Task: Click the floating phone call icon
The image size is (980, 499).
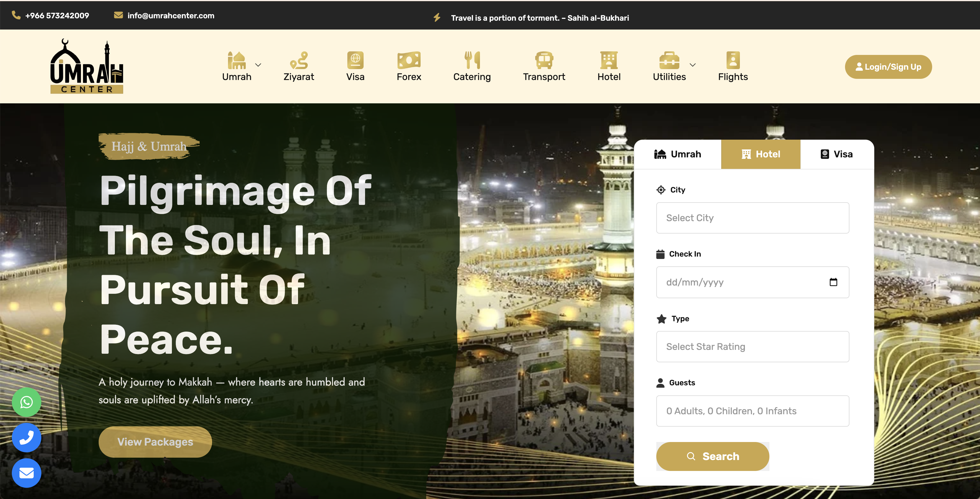Action: point(26,437)
